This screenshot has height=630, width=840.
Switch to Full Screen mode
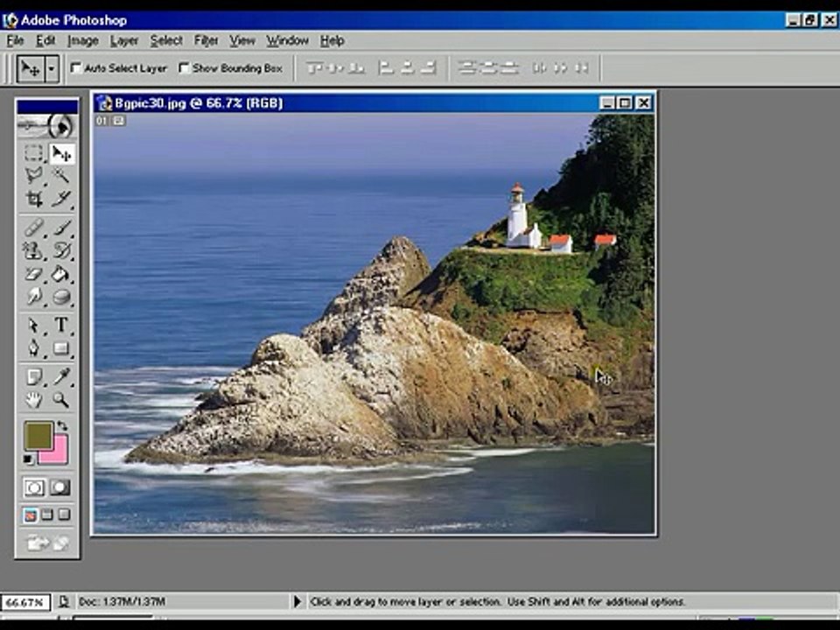tap(64, 515)
